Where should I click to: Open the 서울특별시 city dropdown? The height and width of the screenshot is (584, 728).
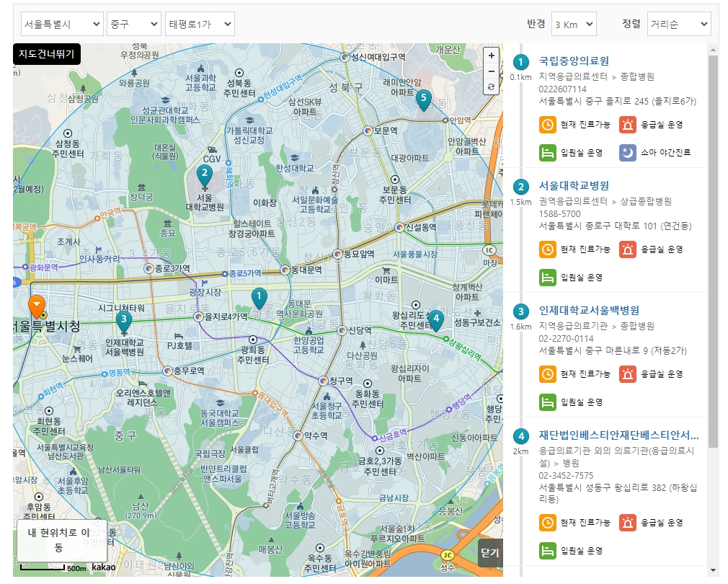(62, 24)
